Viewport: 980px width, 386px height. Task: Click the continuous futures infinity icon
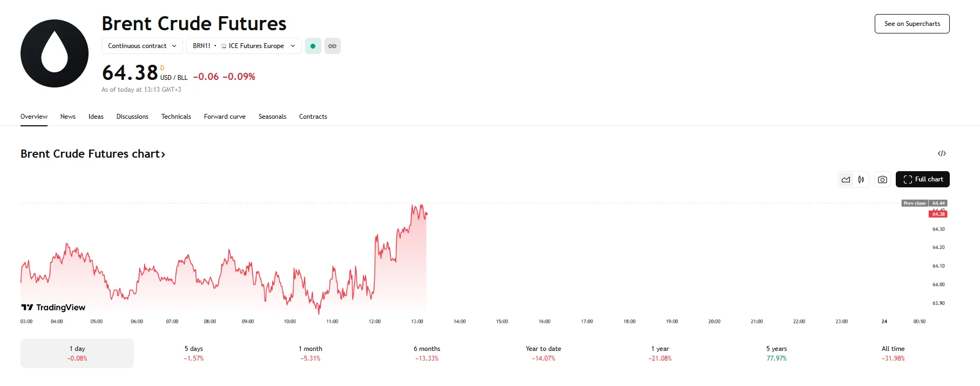pos(333,46)
